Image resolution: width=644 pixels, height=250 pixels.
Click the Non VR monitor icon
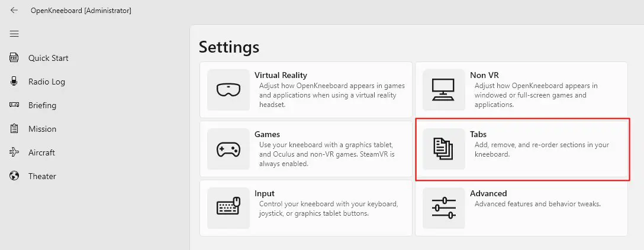click(x=443, y=90)
